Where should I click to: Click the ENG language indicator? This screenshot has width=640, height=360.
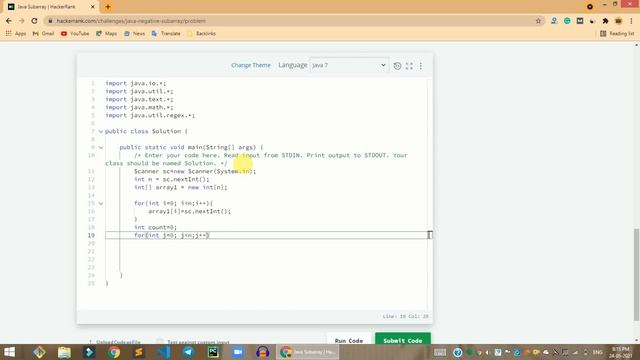[598, 352]
